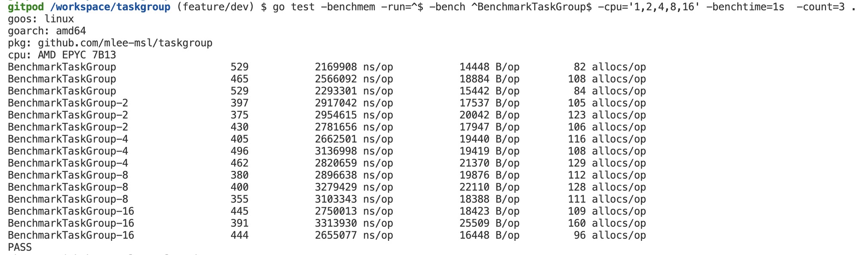Image resolution: width=868 pixels, height=255 pixels.
Task: Click the (feature/dev) branch name
Action: point(215,7)
